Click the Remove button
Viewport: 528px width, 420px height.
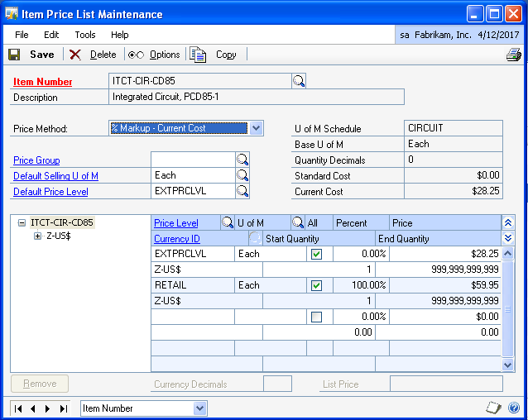click(40, 384)
